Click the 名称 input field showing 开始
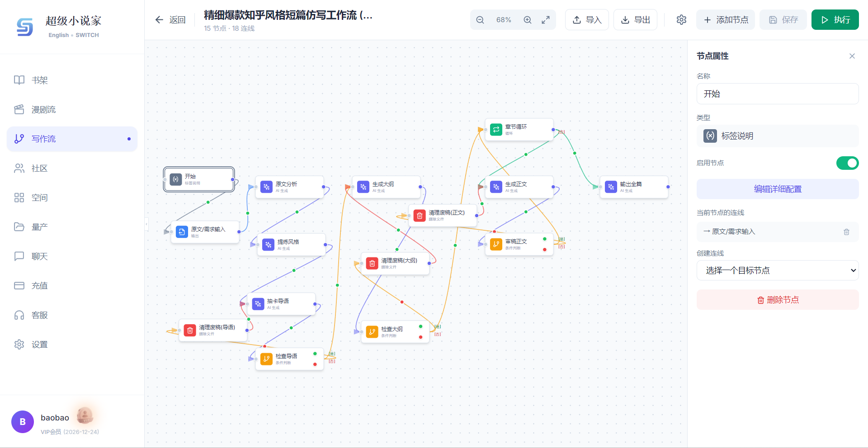The width and height of the screenshot is (868, 448). [777, 93]
